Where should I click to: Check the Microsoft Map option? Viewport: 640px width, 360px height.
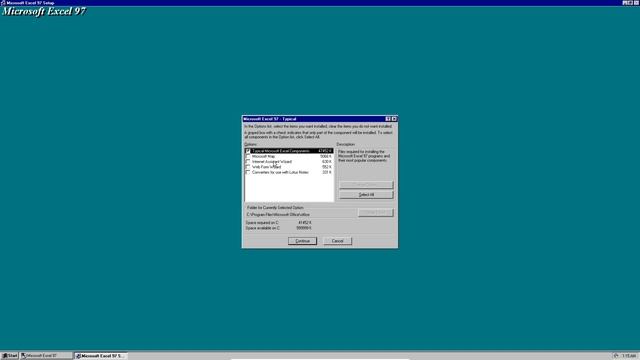point(248,156)
